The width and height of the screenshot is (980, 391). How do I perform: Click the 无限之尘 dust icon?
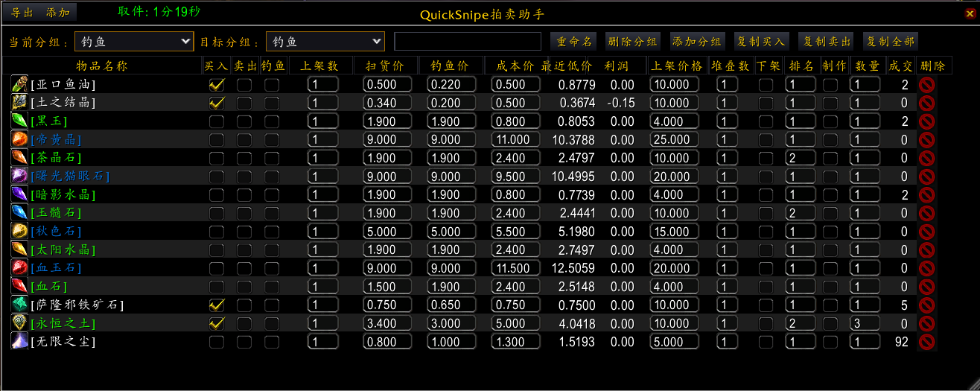pyautogui.click(x=19, y=341)
